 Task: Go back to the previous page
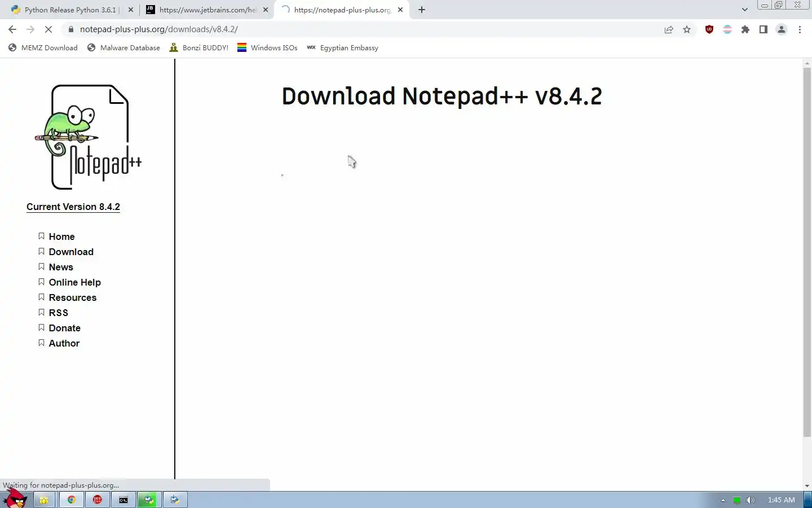click(12, 29)
